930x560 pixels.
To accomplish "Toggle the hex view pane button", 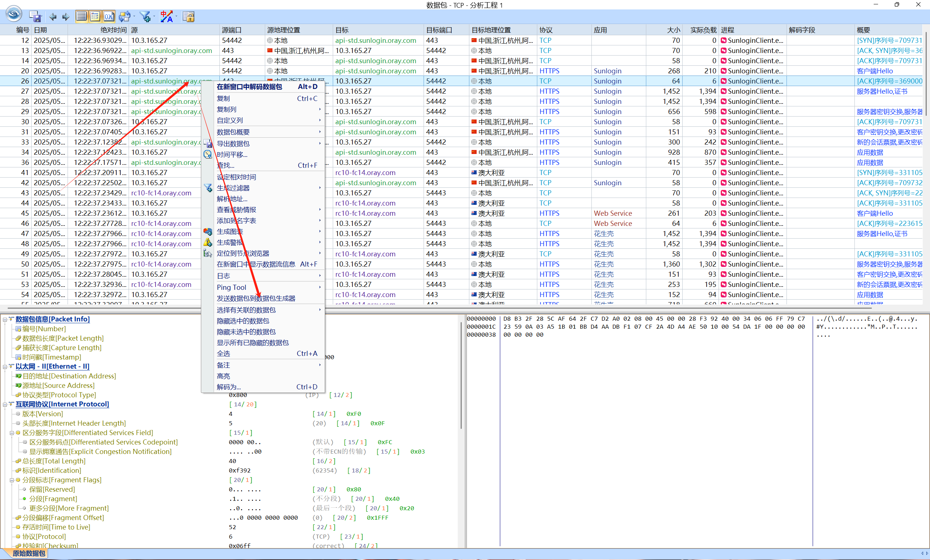I will click(109, 17).
